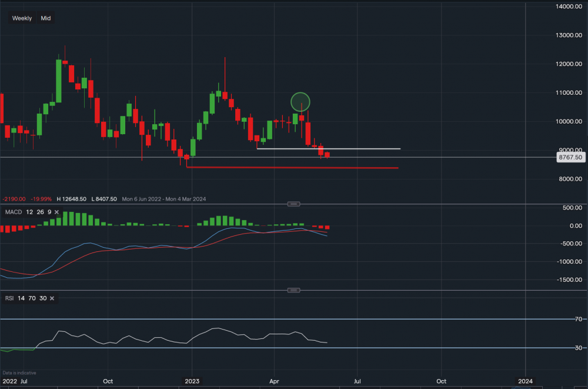Remove the MACD indicator via its X
This screenshot has width=588, height=389.
click(x=57, y=212)
